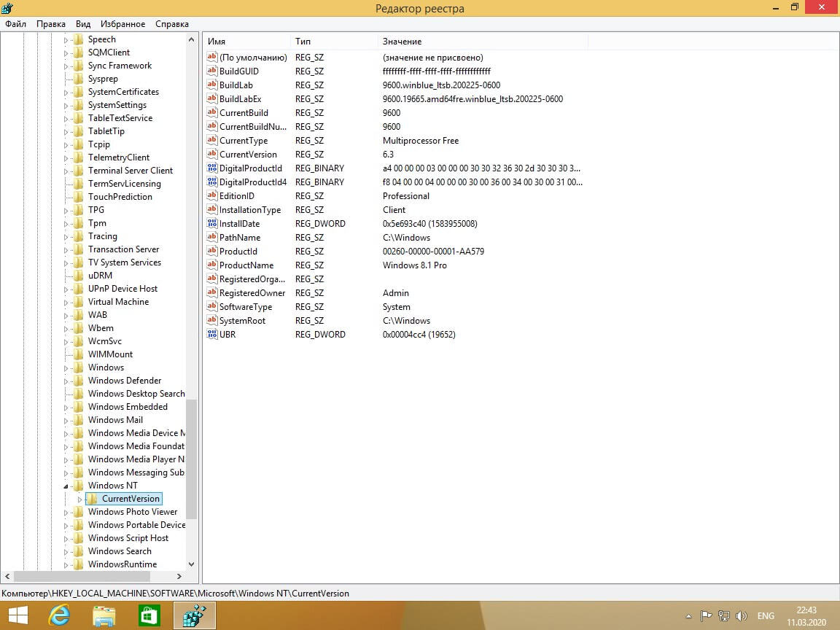
Task: Click the string icon beside ProductName
Action: (x=212, y=265)
